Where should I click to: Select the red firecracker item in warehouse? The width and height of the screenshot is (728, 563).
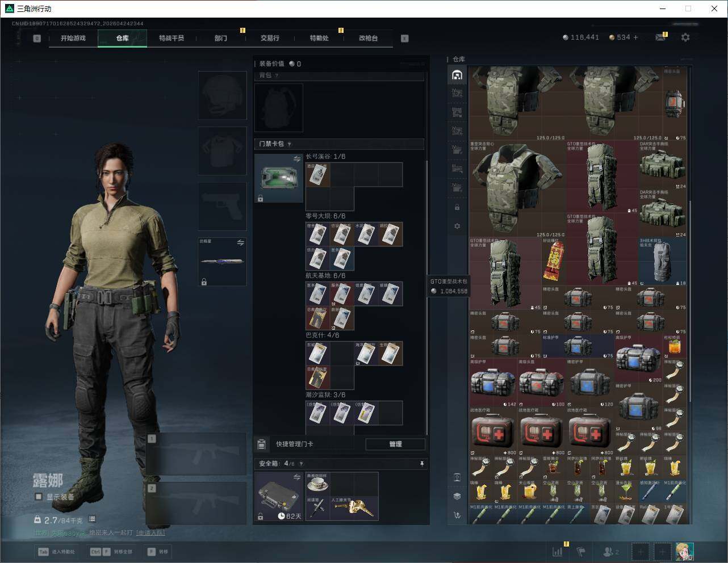(553, 262)
